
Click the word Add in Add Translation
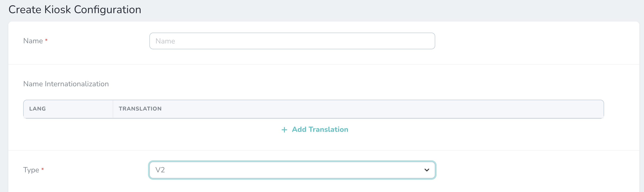click(x=299, y=129)
